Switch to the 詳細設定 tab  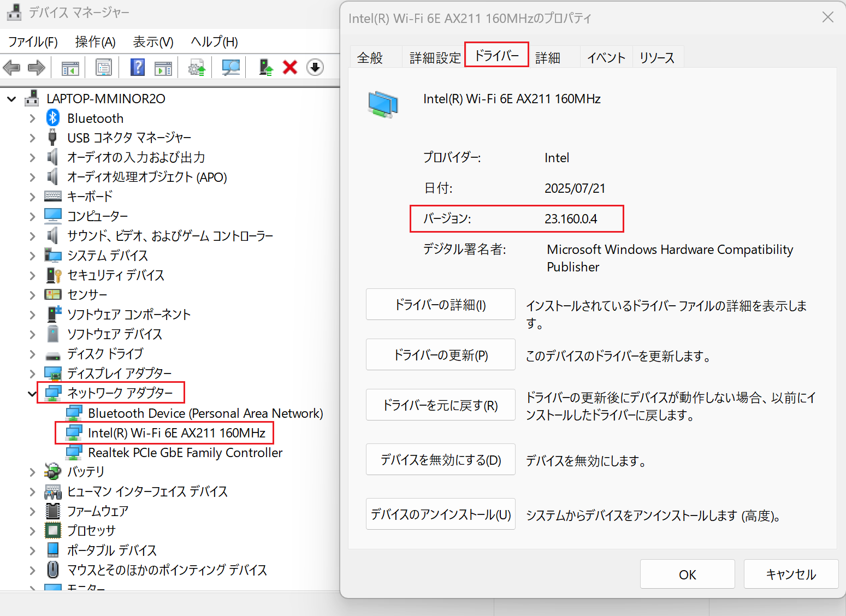pos(435,58)
